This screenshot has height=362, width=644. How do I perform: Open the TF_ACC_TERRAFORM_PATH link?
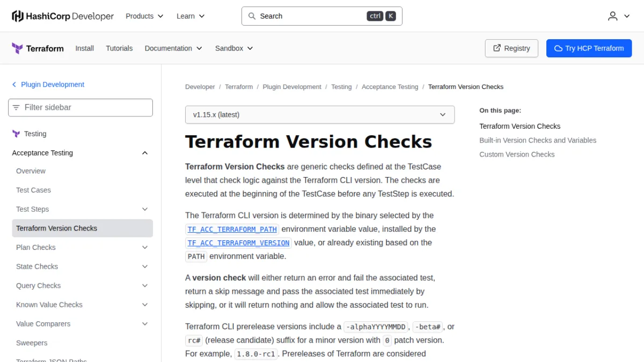click(232, 230)
